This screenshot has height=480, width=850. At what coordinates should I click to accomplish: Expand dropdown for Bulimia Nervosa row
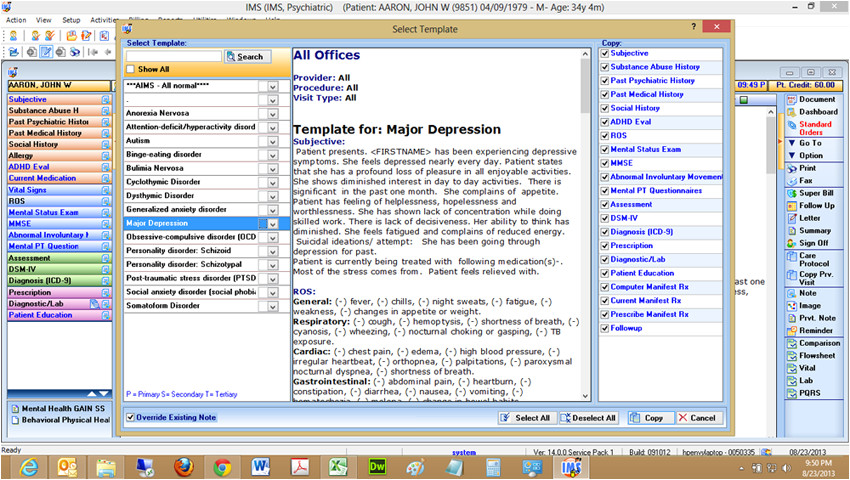click(271, 169)
